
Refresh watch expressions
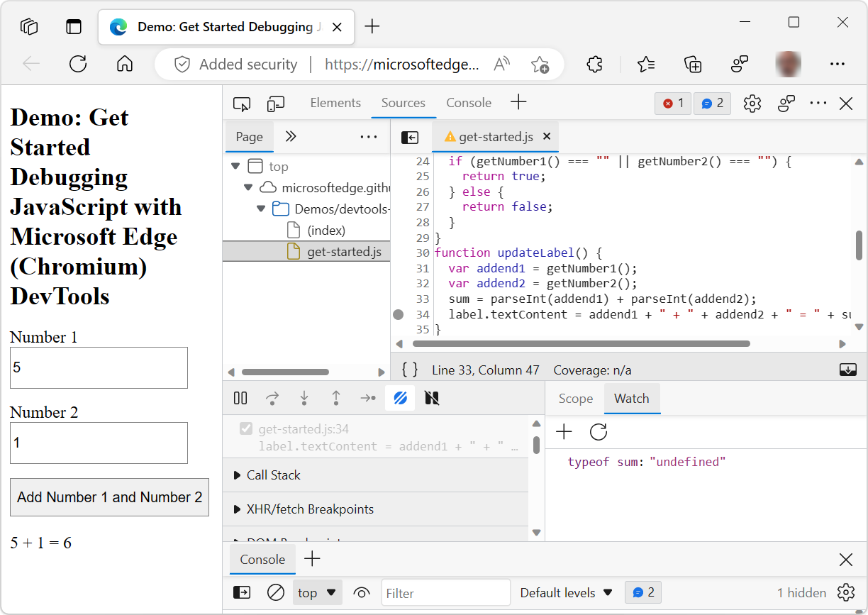click(x=599, y=432)
